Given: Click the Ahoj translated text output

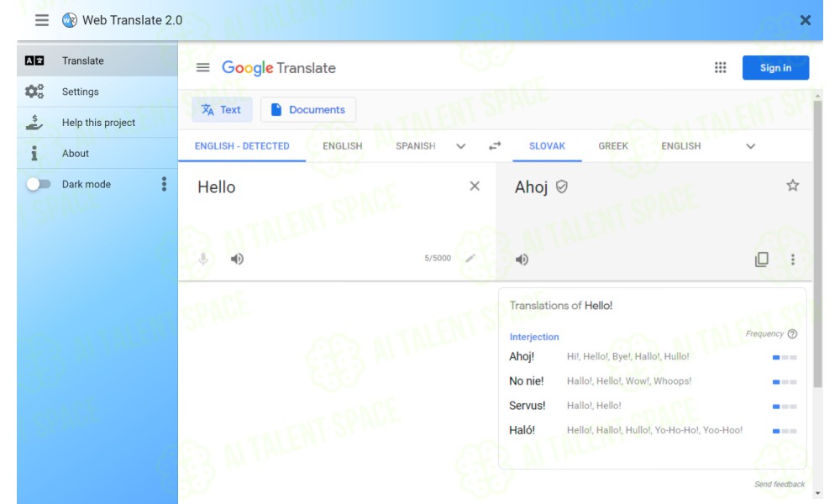Looking at the screenshot, I should [x=531, y=187].
